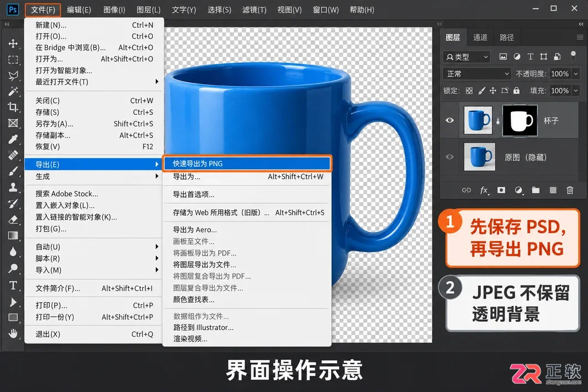Select the Blur tool

(x=13, y=252)
